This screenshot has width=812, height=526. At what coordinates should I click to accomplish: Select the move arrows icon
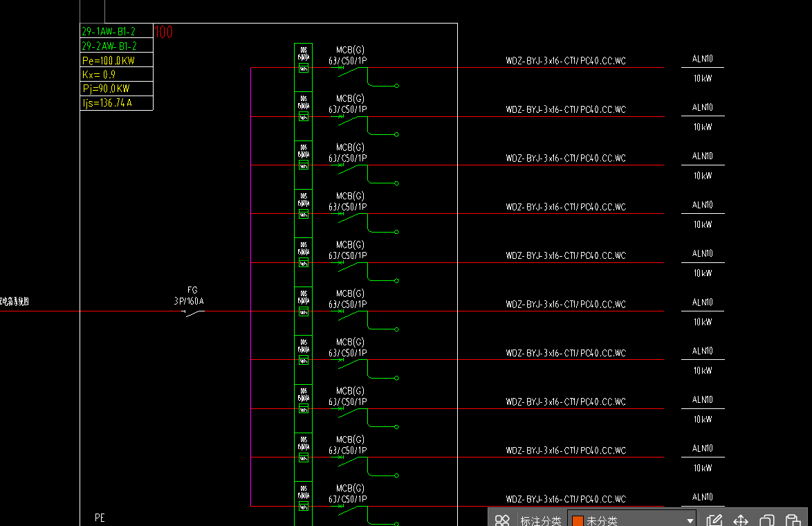coord(741,520)
